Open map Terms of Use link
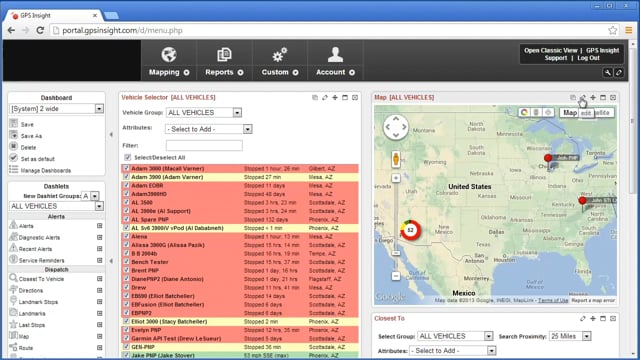The width and height of the screenshot is (640, 360). 553,300
